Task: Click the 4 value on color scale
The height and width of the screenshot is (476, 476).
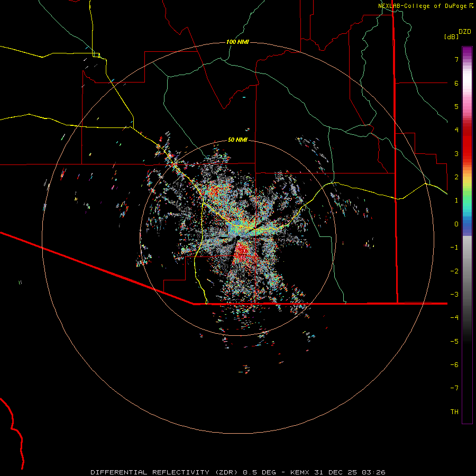Action: (x=456, y=130)
